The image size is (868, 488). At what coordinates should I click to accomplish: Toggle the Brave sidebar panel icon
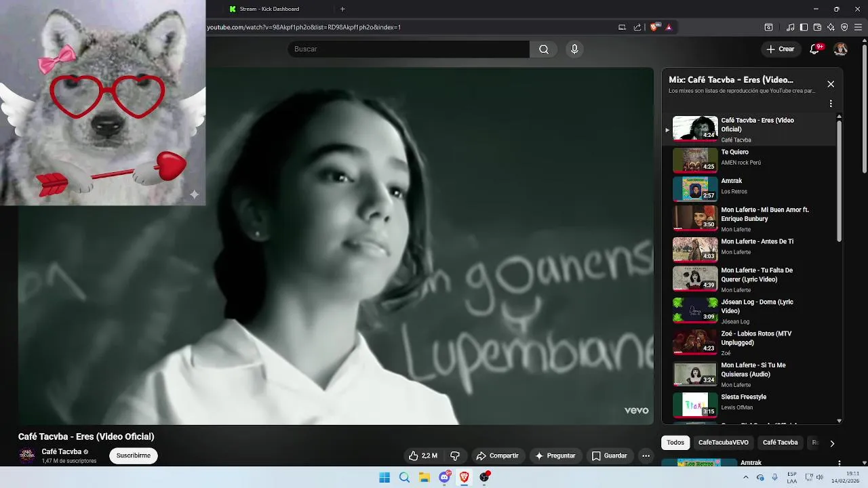(x=804, y=27)
